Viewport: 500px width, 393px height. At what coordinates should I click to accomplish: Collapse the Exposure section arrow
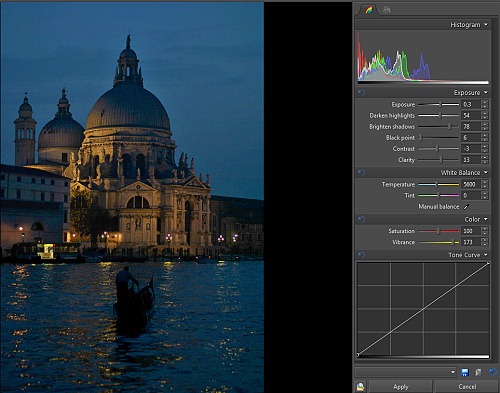(486, 92)
